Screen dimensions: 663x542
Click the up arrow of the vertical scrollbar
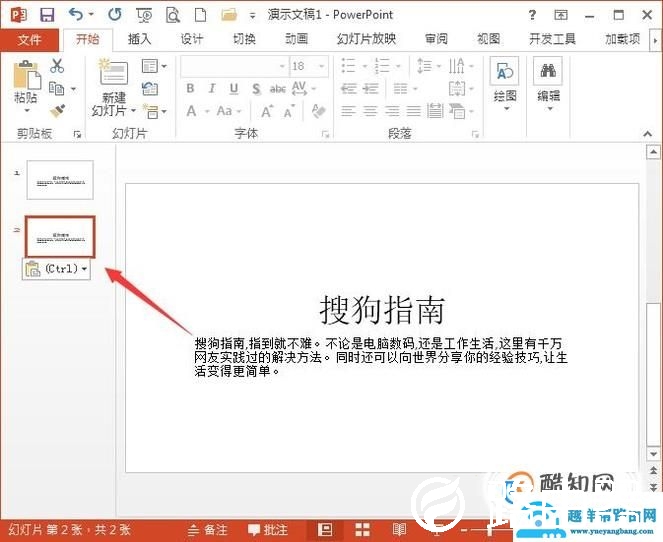click(x=653, y=152)
